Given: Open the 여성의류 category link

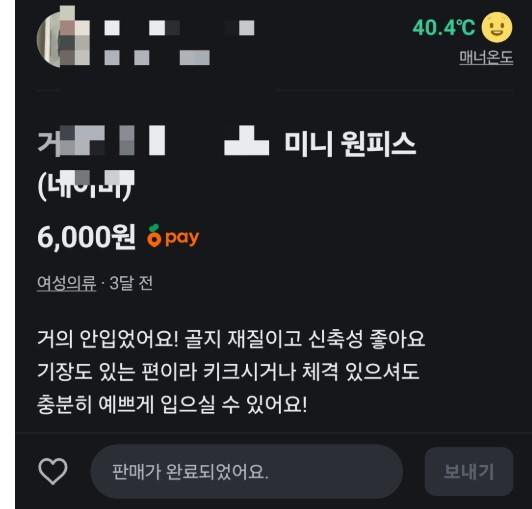Looking at the screenshot, I should tap(66, 283).
